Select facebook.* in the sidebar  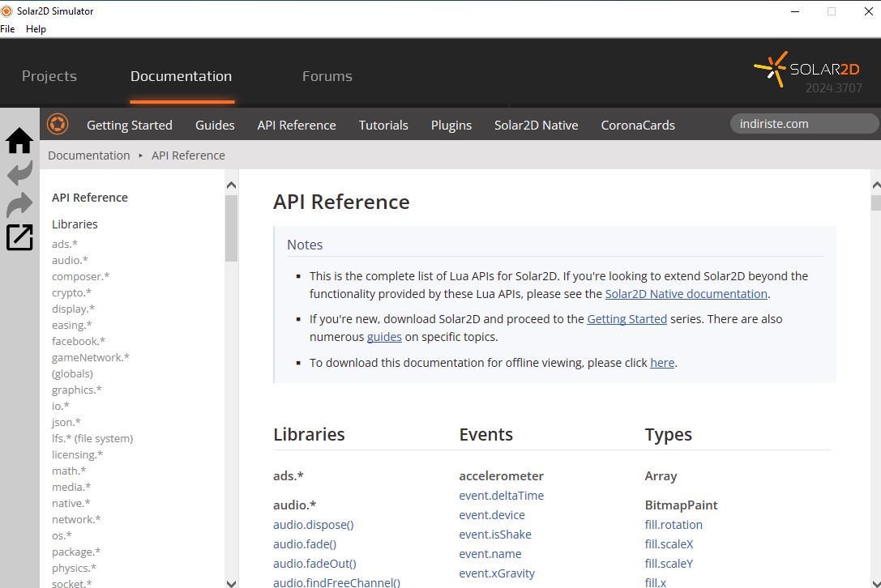tap(79, 341)
